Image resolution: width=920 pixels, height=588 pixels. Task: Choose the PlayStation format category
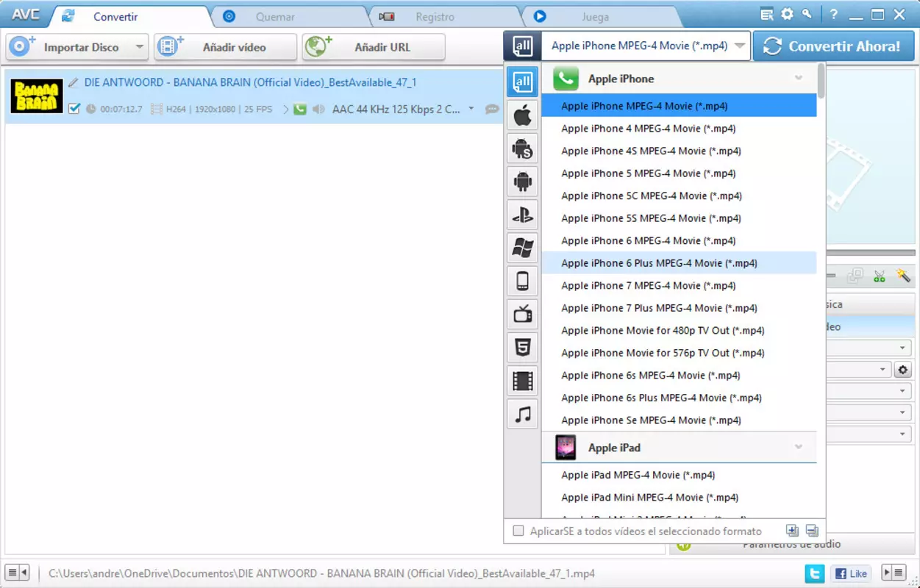tap(523, 215)
